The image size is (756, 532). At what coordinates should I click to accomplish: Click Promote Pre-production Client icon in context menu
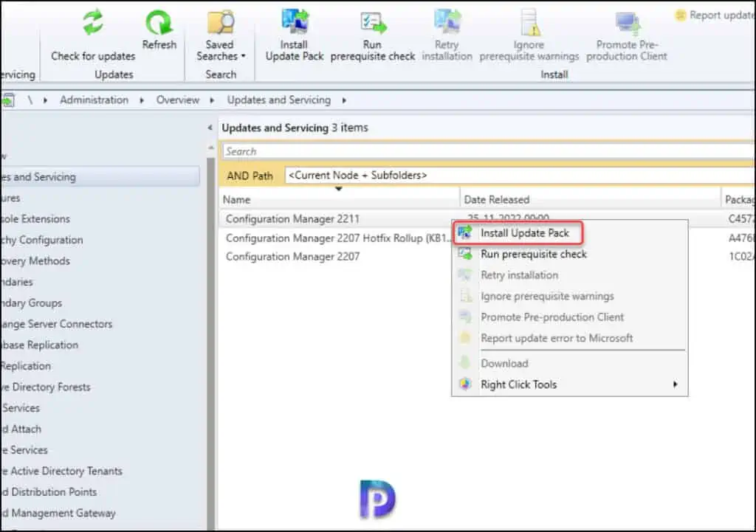coord(465,317)
